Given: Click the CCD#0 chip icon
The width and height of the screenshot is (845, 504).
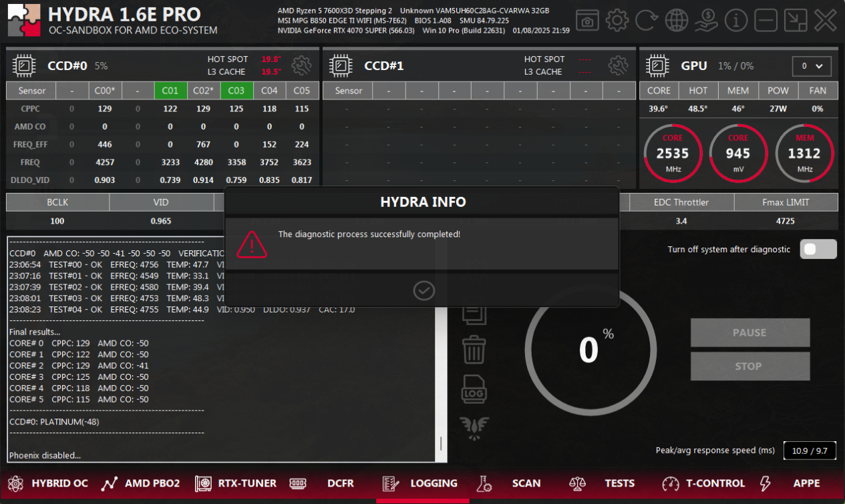Looking at the screenshot, I should 24,65.
